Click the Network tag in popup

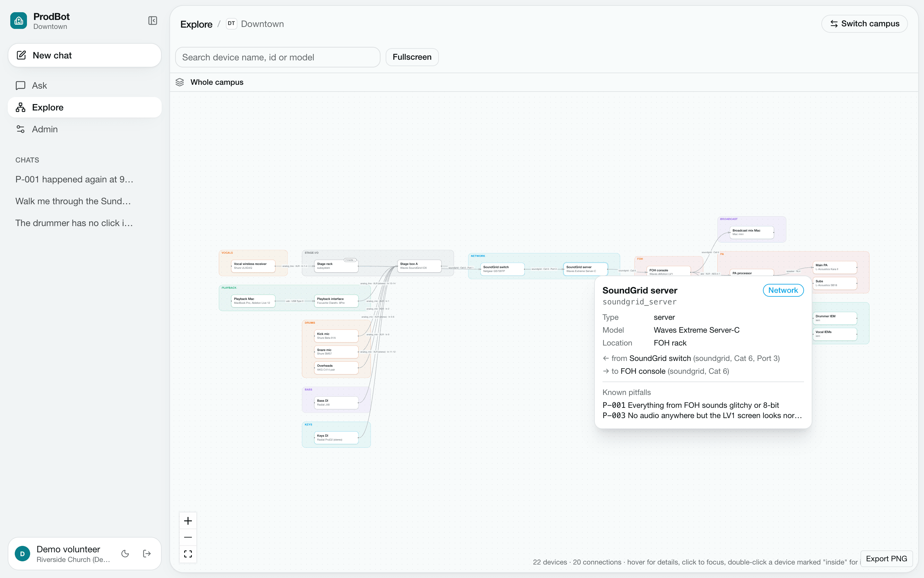783,290
